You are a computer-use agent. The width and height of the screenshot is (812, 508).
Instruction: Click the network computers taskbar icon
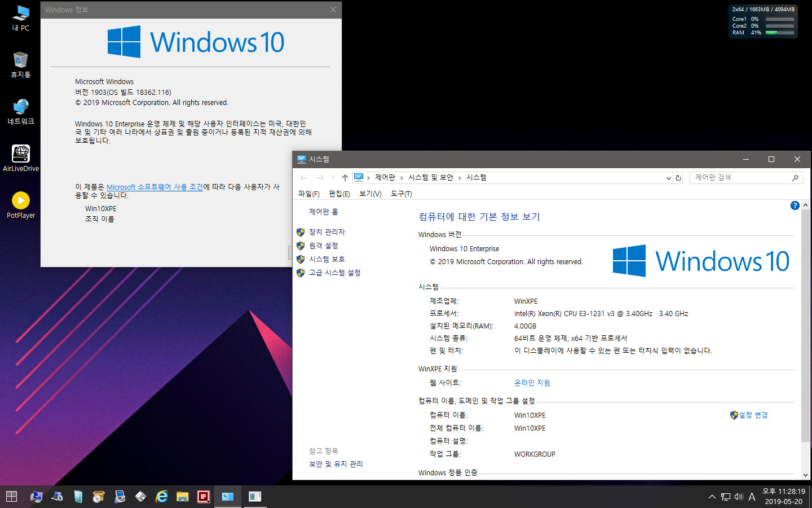(120, 497)
